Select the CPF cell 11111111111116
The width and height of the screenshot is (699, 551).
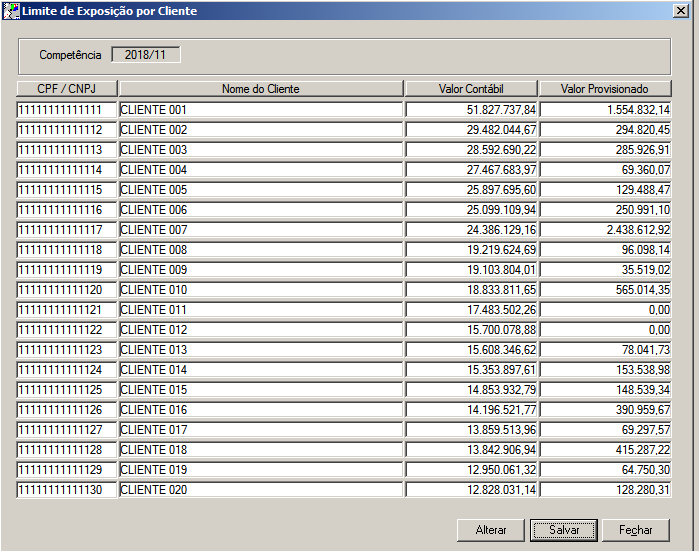(67, 210)
